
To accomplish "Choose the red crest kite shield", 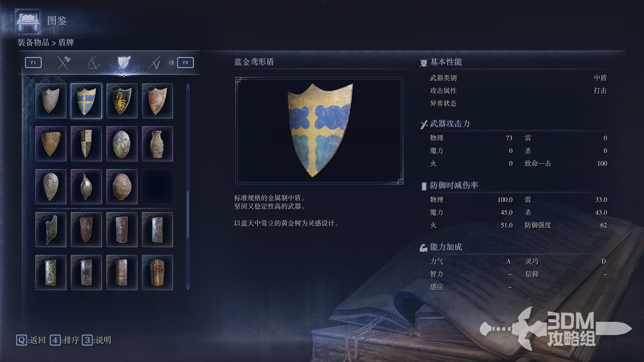I will point(157,101).
